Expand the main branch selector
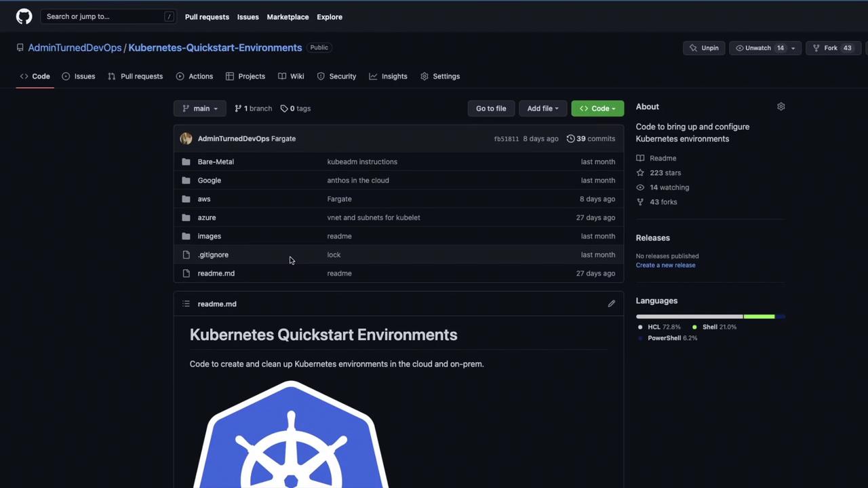 point(200,108)
